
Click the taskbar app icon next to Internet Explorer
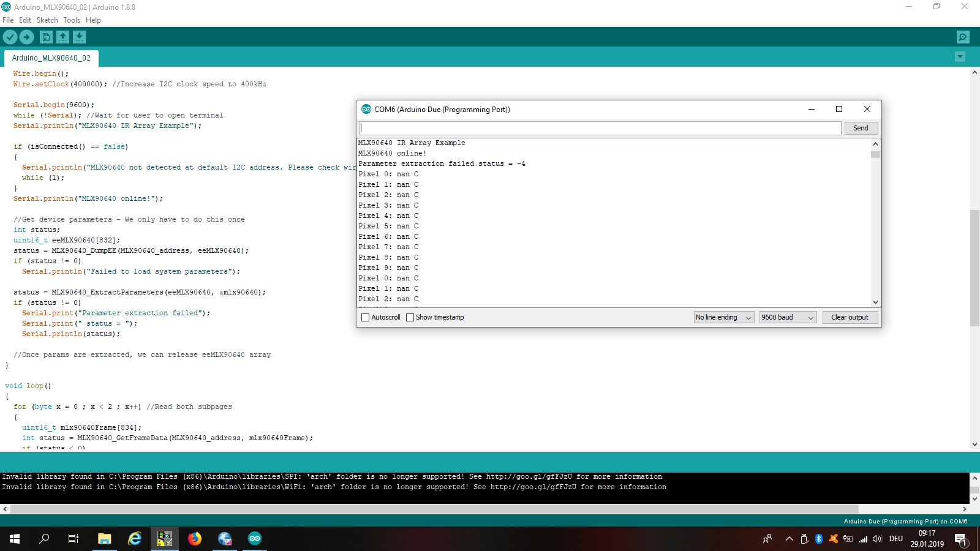[165, 539]
